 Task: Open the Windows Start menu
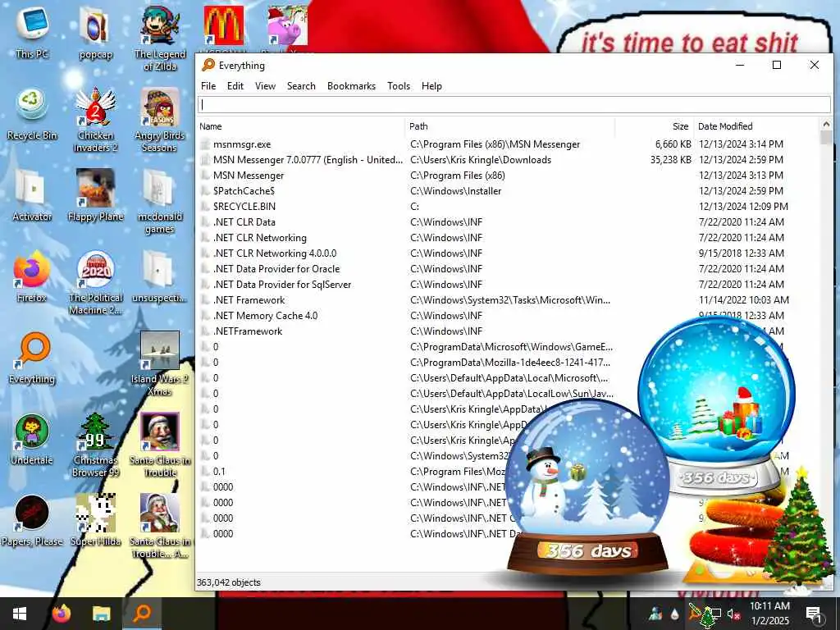20,614
